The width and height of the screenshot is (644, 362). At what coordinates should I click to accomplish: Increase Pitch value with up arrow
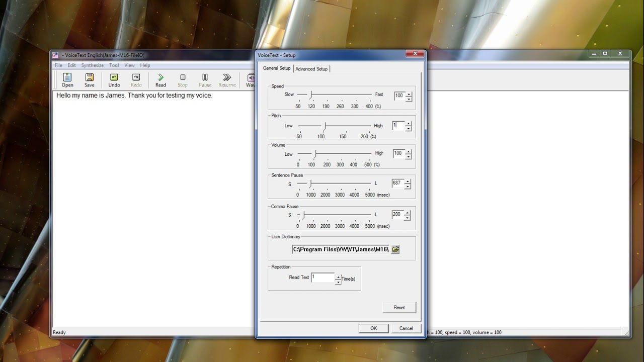pyautogui.click(x=408, y=123)
